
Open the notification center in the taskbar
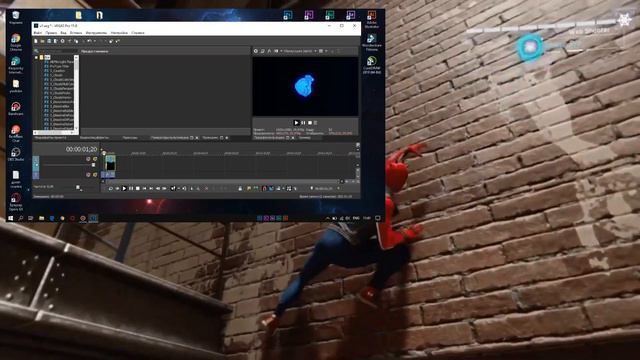click(x=378, y=218)
